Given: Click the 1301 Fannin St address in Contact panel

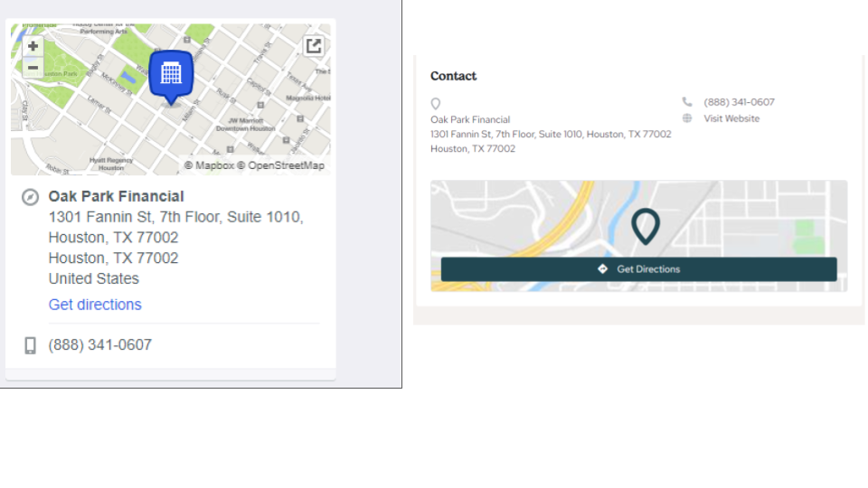Looking at the screenshot, I should [551, 134].
